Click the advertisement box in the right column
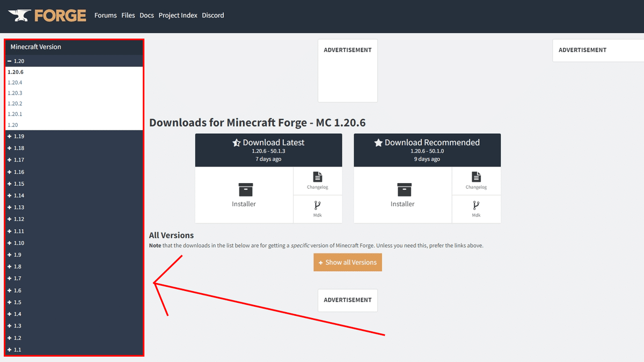The image size is (644, 362). pos(598,50)
